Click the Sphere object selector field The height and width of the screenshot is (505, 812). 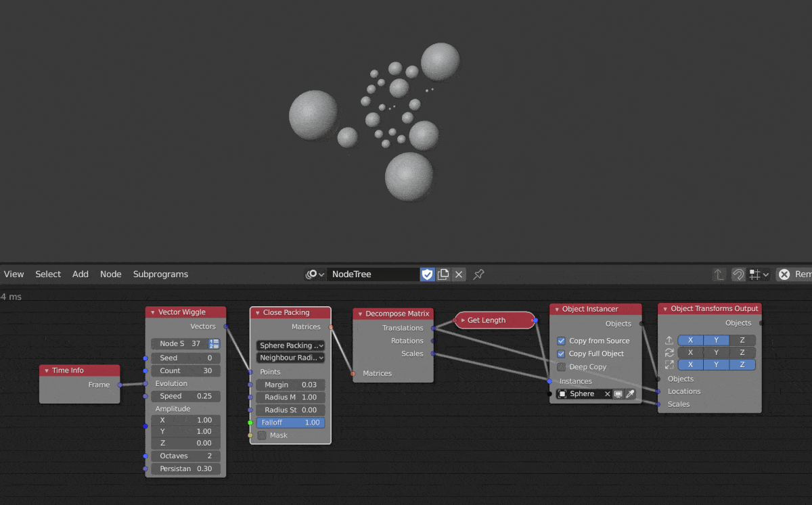(585, 394)
